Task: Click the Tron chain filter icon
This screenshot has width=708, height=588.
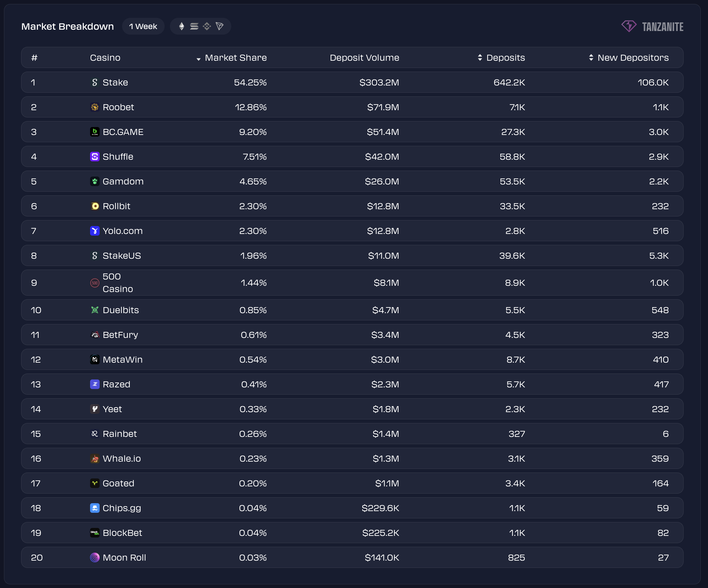Action: (x=219, y=26)
